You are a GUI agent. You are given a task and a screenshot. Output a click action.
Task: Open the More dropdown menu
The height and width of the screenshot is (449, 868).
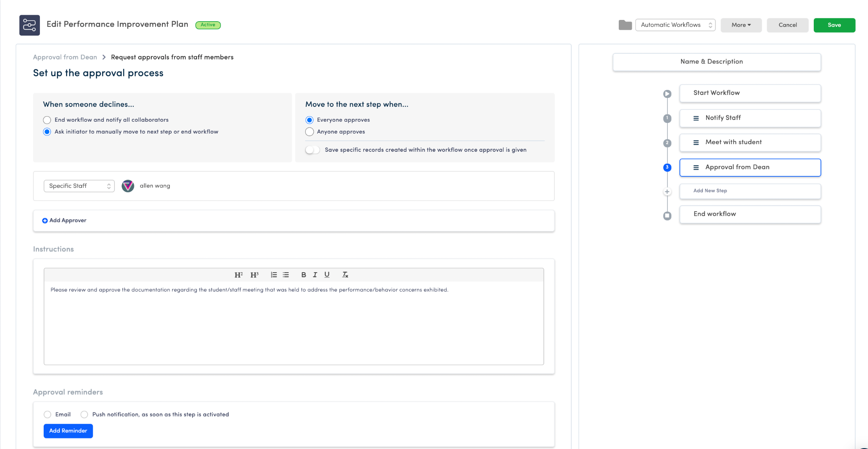click(x=741, y=25)
